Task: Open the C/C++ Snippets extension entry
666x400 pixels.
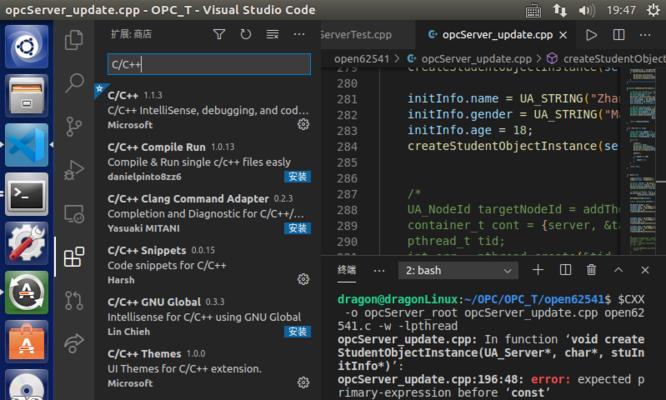Action: tap(208, 265)
